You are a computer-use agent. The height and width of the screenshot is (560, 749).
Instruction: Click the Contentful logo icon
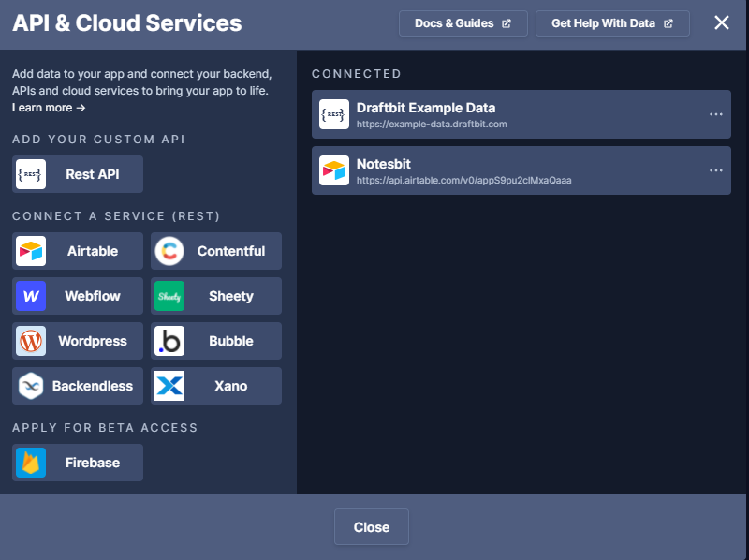tap(169, 251)
